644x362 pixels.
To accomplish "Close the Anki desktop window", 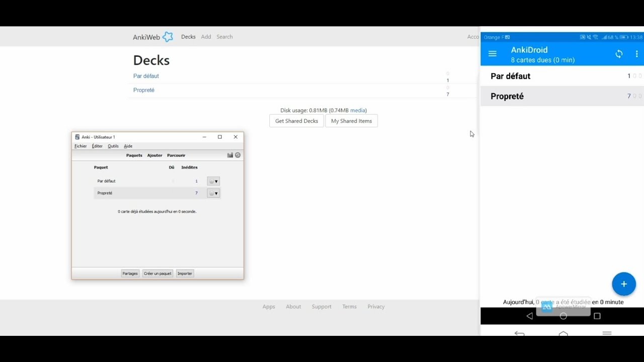I will (x=235, y=137).
